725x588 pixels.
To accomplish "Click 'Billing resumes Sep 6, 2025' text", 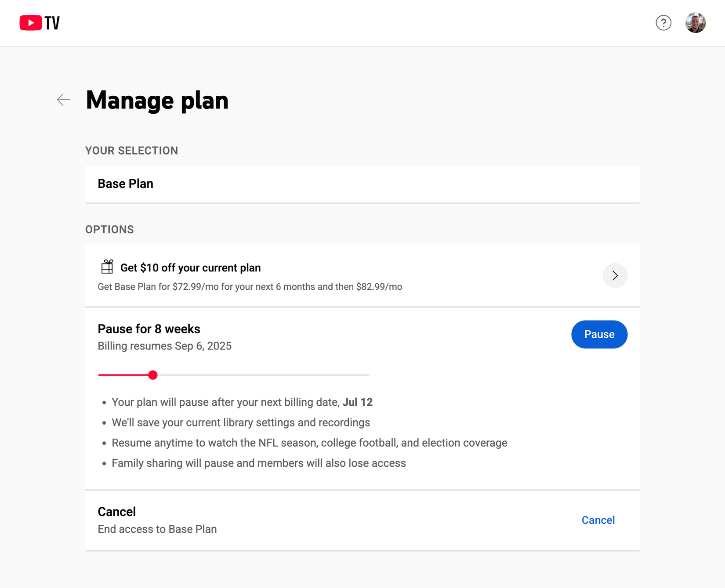I will pos(164,346).
